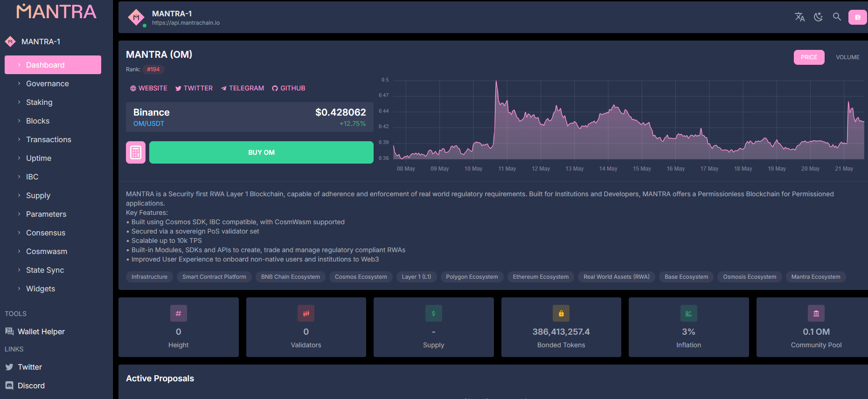Click the Infrastructure tag
This screenshot has height=399, width=868.
[149, 277]
